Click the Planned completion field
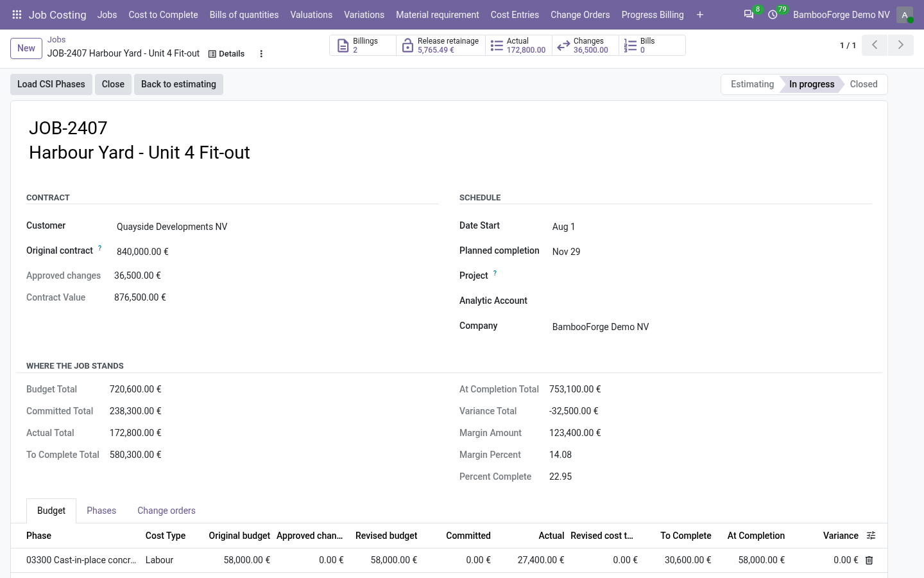Screen dimensions: 924x578 pos(711,252)
